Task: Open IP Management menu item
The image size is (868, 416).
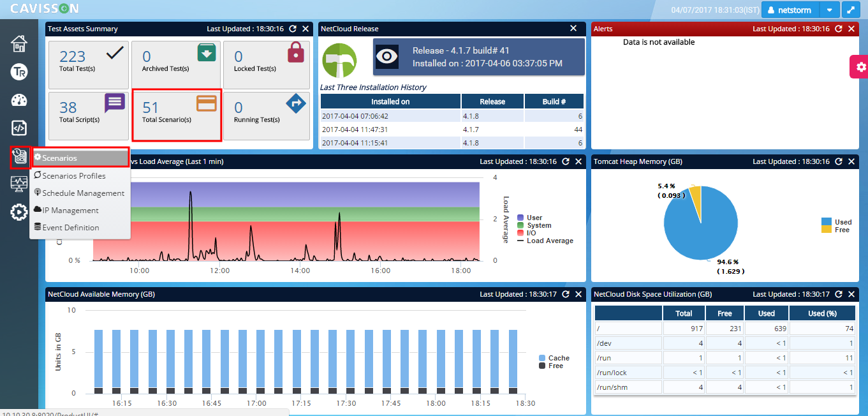Action: (80, 210)
